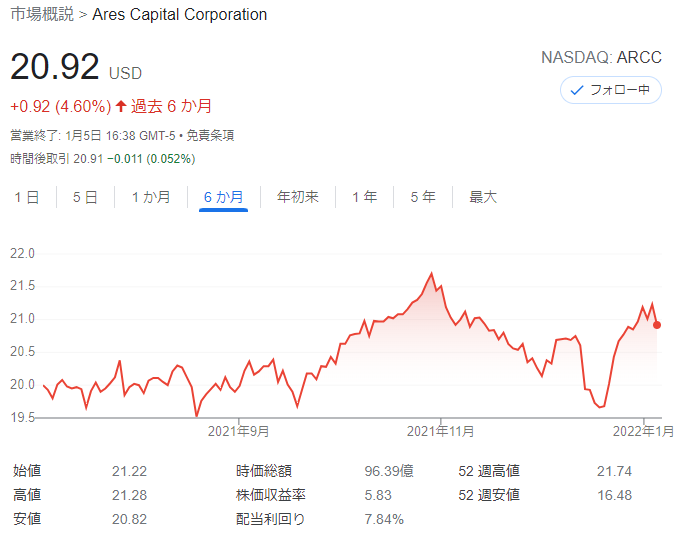Select the 1日 range tab
This screenshot has width=688, height=546.
27,197
